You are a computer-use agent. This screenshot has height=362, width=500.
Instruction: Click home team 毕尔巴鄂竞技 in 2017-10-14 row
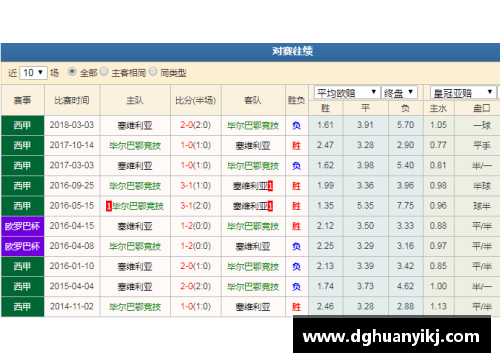pyautogui.click(x=135, y=146)
